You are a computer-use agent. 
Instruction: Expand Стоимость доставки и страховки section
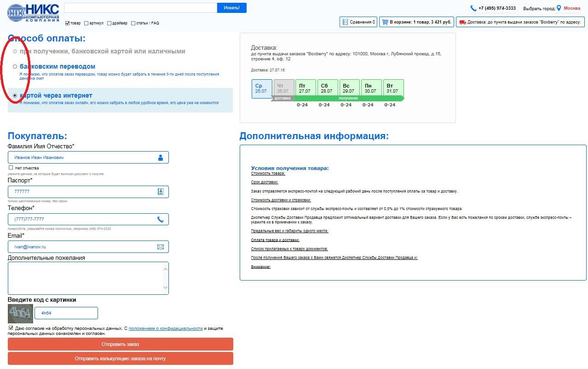pyautogui.click(x=281, y=200)
